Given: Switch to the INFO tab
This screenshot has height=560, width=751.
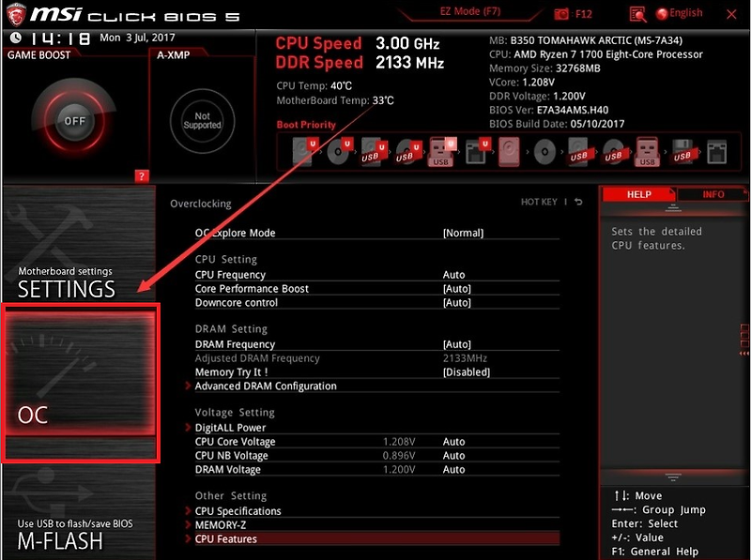Looking at the screenshot, I should [x=713, y=194].
